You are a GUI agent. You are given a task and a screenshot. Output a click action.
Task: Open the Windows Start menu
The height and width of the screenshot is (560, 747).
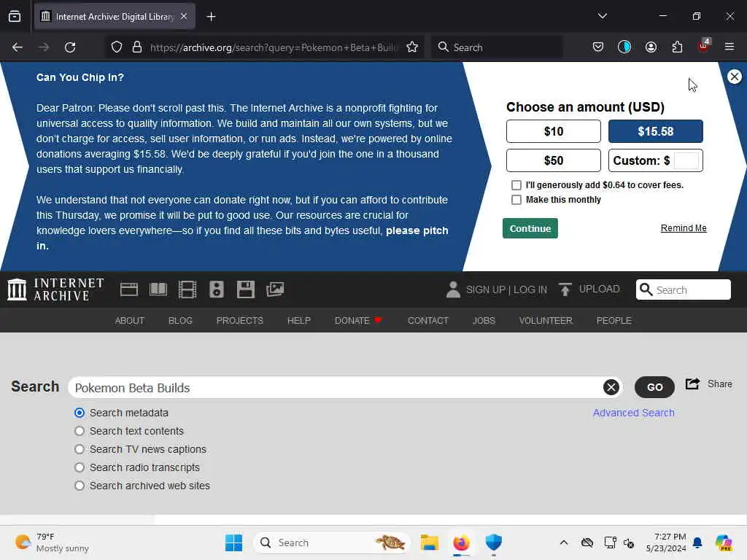coord(233,542)
